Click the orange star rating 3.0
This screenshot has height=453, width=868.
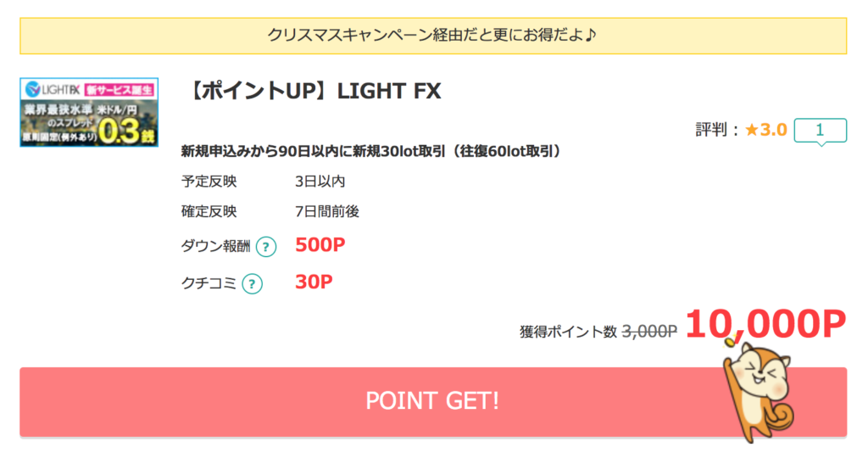(766, 130)
